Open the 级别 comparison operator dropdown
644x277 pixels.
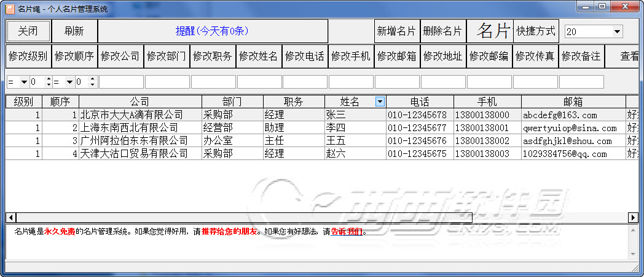coord(24,82)
